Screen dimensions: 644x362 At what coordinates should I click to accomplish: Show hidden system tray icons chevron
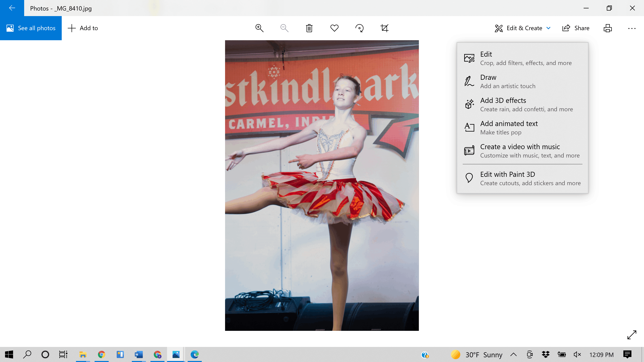tap(513, 354)
